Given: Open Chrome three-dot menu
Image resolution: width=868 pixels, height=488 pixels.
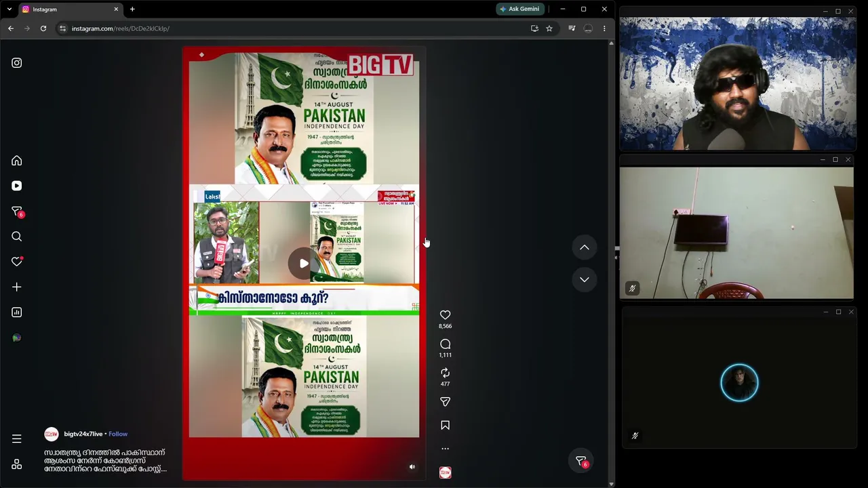Looking at the screenshot, I should pyautogui.click(x=604, y=28).
